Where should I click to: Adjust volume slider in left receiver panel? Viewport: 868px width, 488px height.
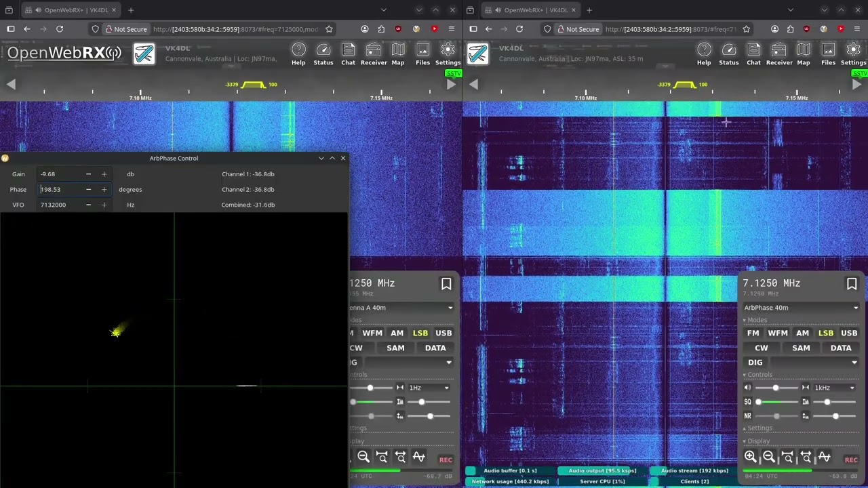click(370, 388)
